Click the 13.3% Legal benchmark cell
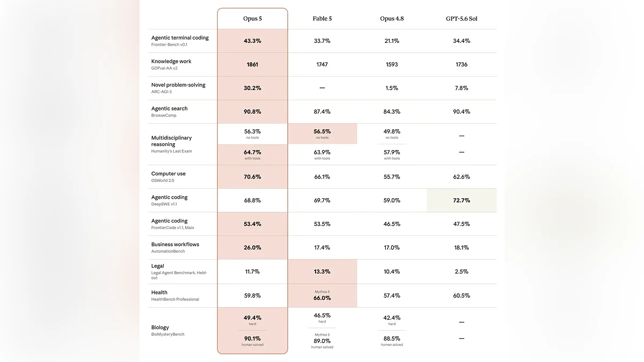Image resolution: width=644 pixels, height=362 pixels. pos(322,272)
